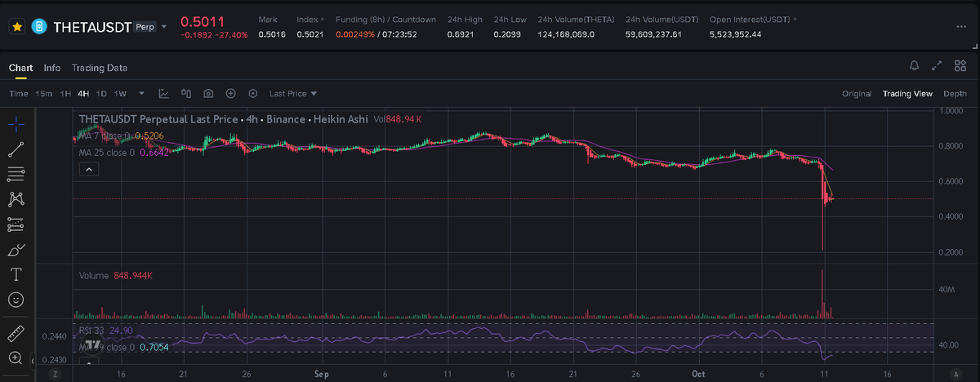The height and width of the screenshot is (382, 980).
Task: Select the brush drawing tool
Action: (x=16, y=249)
